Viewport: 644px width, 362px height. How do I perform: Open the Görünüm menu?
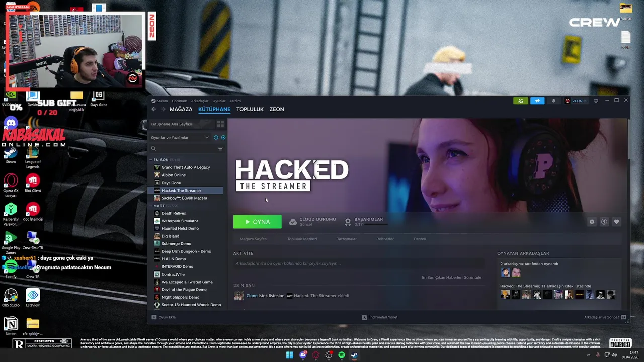[x=179, y=101]
